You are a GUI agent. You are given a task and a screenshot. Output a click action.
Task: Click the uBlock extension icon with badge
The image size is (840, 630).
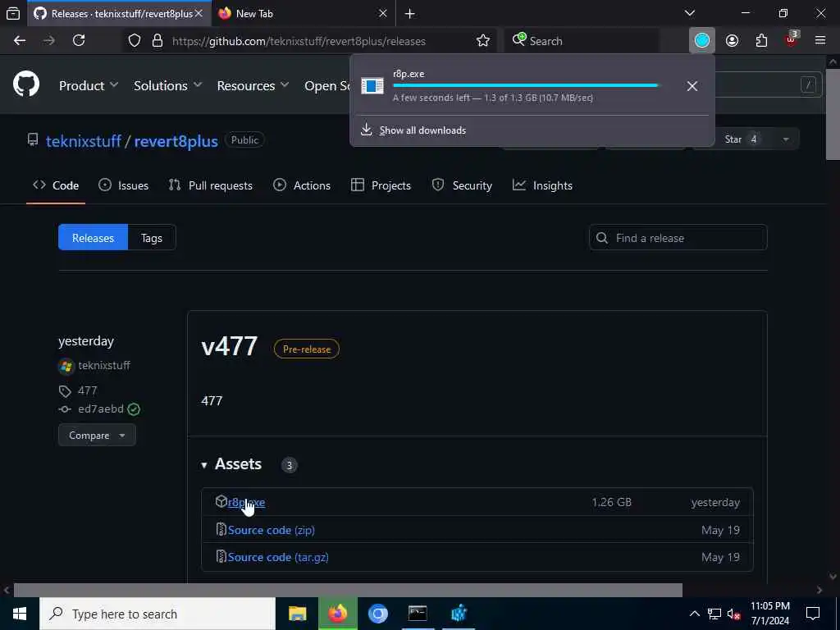click(x=792, y=39)
